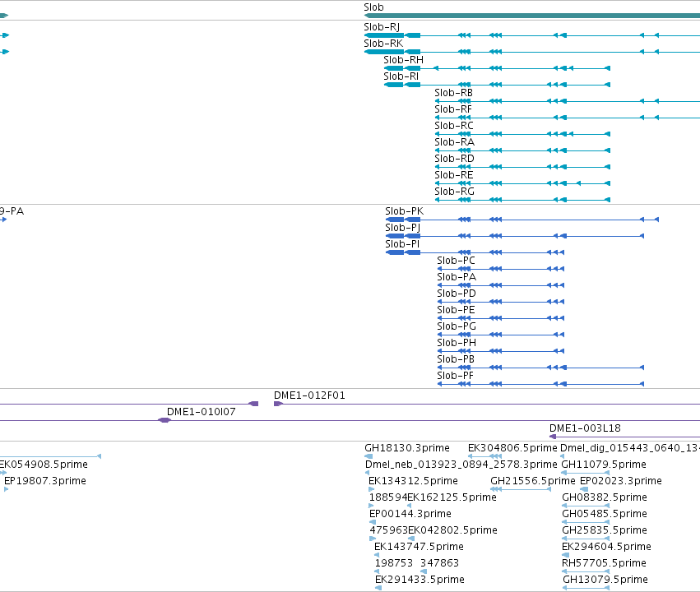Click the EP00144.3prime EST label
The image size is (700, 592).
(x=410, y=514)
